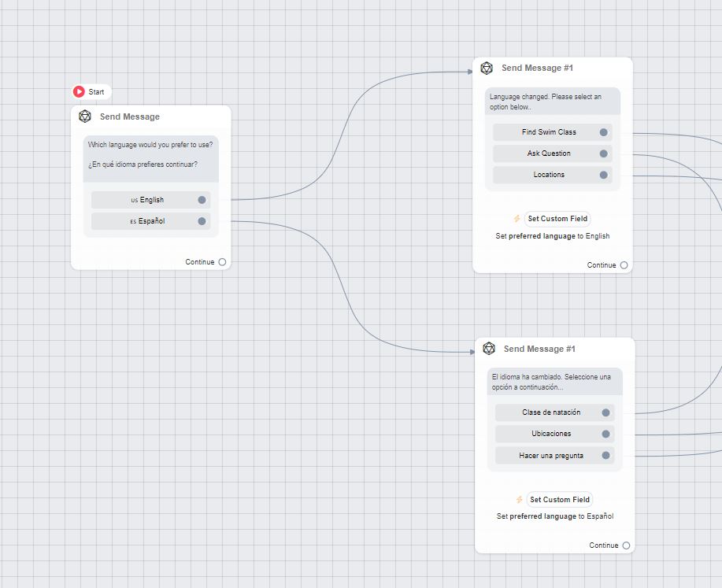Screen dimensions: 722x588
Task: Click the Hacer una pregunta button
Action: click(555, 456)
